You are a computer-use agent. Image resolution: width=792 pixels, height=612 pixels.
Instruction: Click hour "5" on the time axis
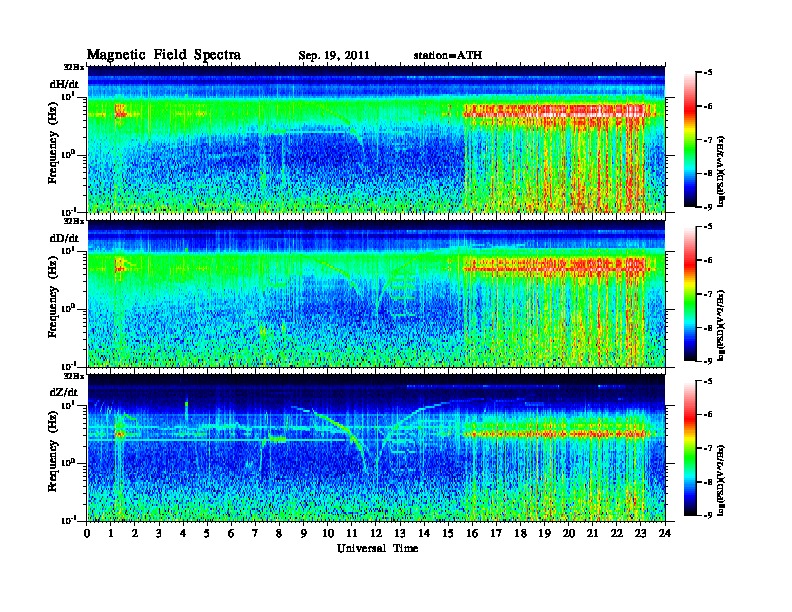click(x=207, y=534)
